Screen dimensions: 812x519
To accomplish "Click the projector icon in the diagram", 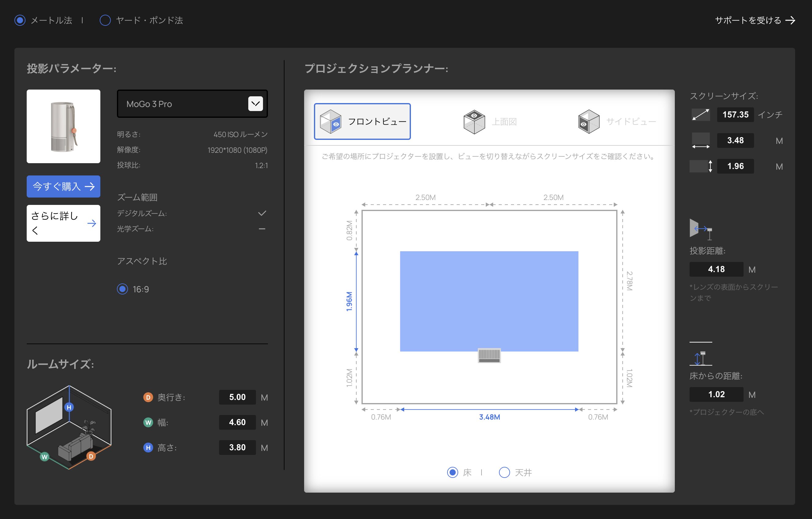I will 489,356.
